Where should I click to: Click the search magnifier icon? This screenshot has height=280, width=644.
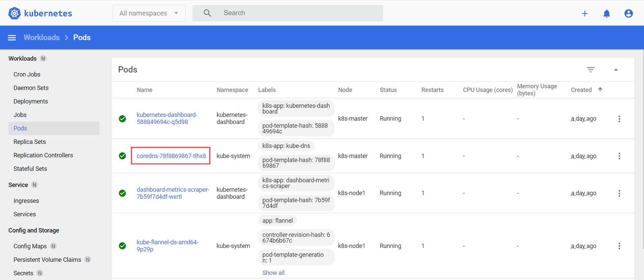(207, 13)
